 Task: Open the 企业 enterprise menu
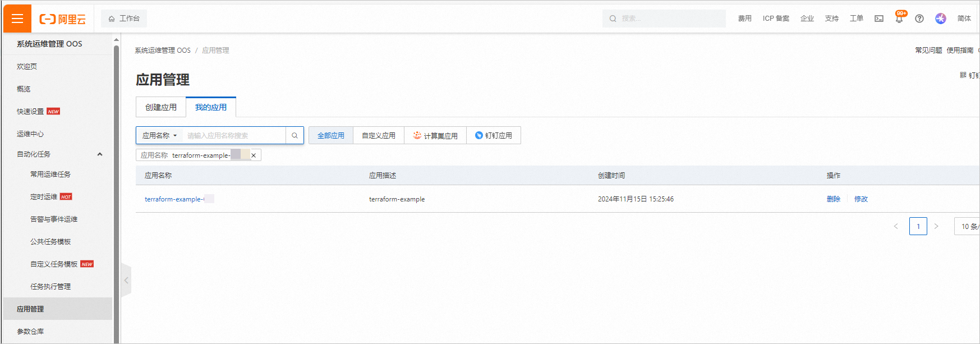coord(807,19)
